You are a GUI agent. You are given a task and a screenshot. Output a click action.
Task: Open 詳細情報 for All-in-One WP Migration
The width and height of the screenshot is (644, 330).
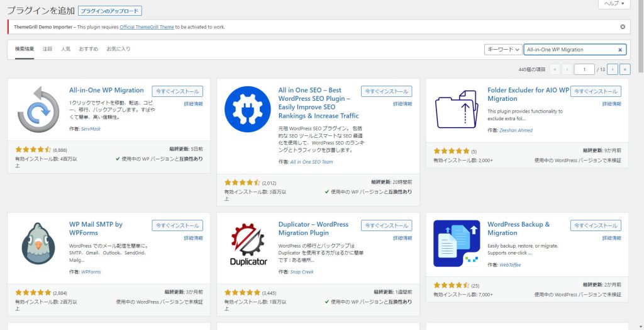(x=193, y=104)
